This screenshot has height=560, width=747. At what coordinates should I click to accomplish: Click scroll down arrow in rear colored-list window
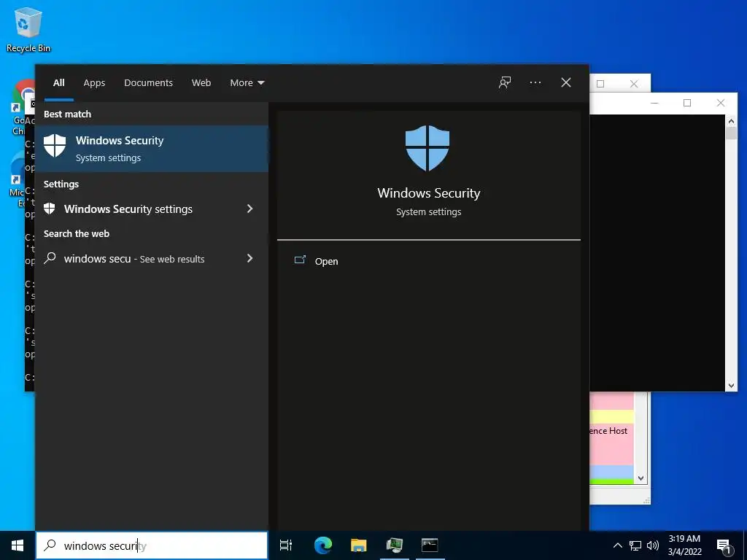[x=640, y=478]
